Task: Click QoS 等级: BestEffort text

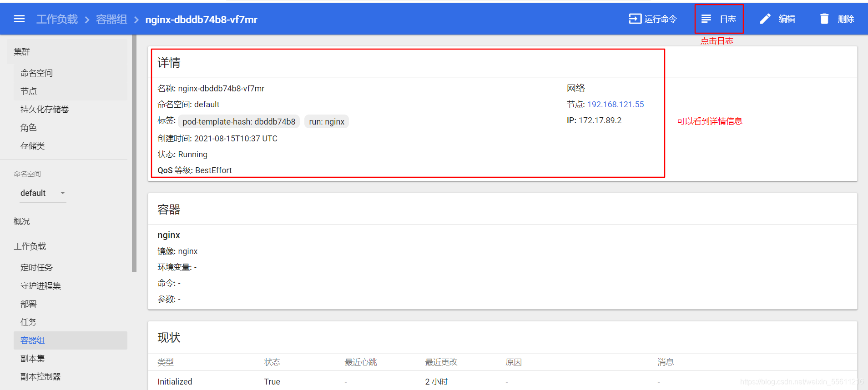Action: [x=195, y=170]
